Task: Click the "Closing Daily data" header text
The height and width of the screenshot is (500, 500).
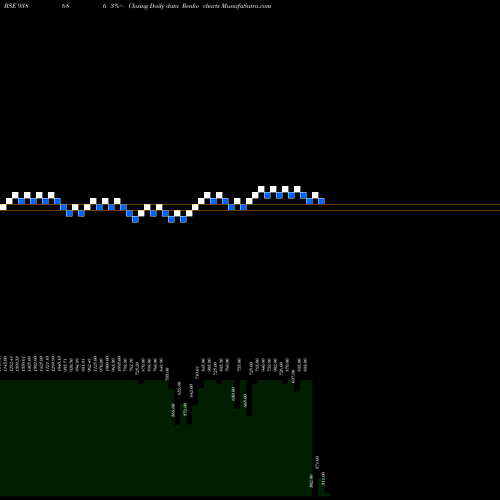Action: tap(154, 6)
